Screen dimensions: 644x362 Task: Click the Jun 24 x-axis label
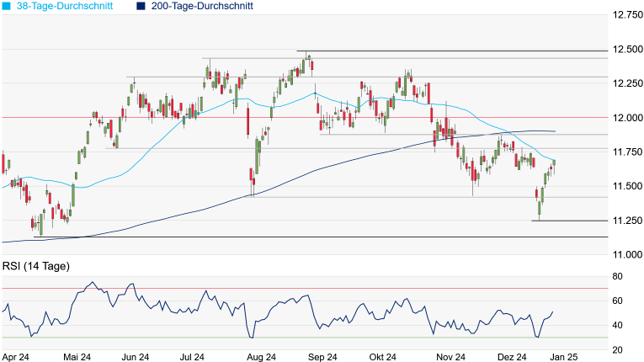coord(135,356)
